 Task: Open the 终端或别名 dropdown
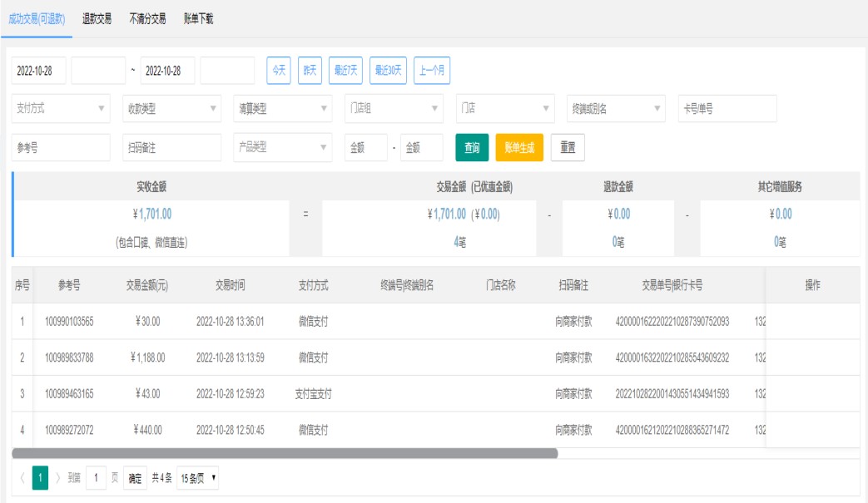pos(617,109)
